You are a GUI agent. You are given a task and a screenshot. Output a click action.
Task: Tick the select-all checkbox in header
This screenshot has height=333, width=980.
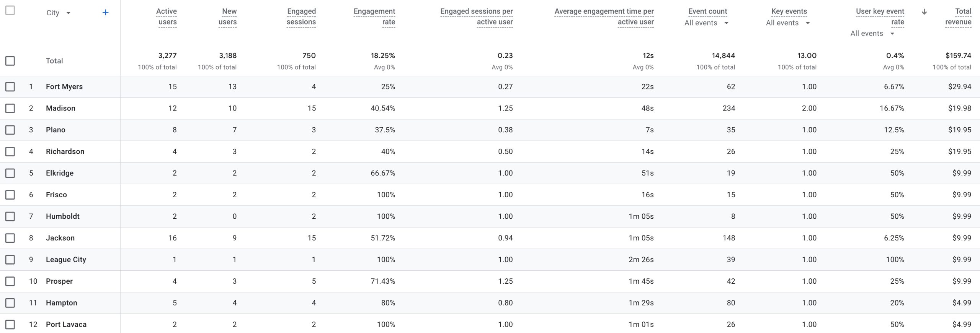pos(10,10)
